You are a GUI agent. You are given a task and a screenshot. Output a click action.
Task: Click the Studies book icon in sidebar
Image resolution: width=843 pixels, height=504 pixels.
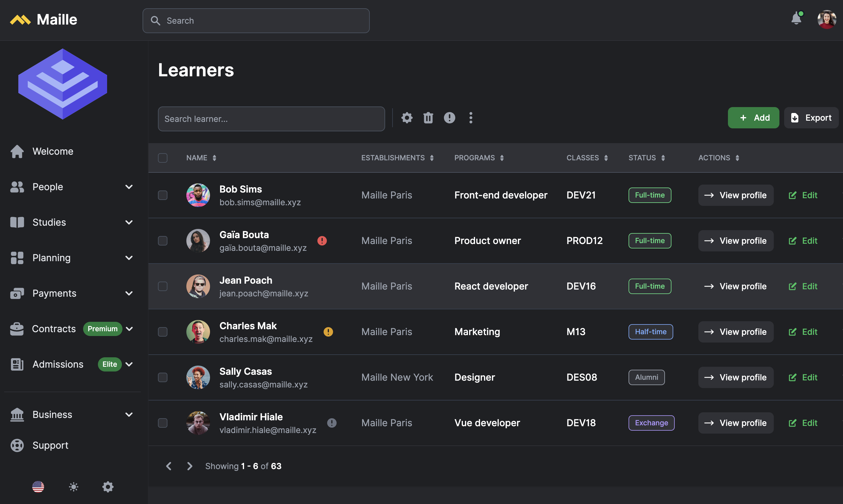click(17, 222)
